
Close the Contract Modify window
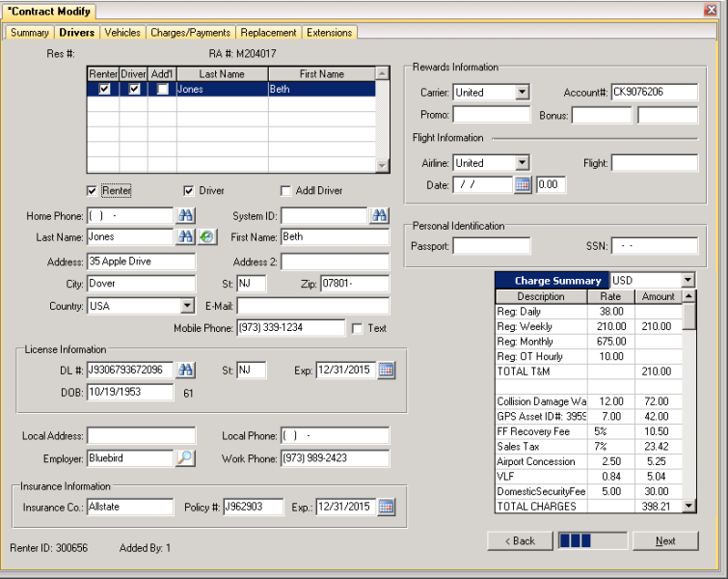(711, 10)
